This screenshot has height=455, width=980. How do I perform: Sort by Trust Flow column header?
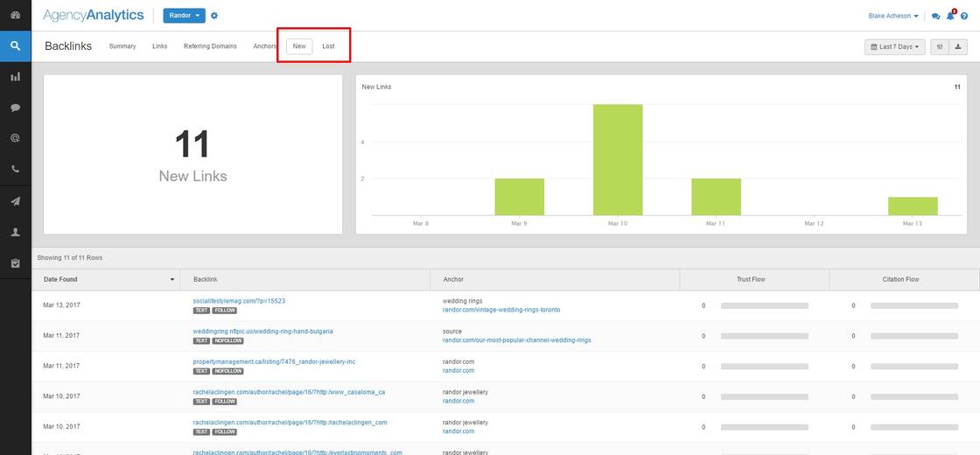[x=754, y=279]
